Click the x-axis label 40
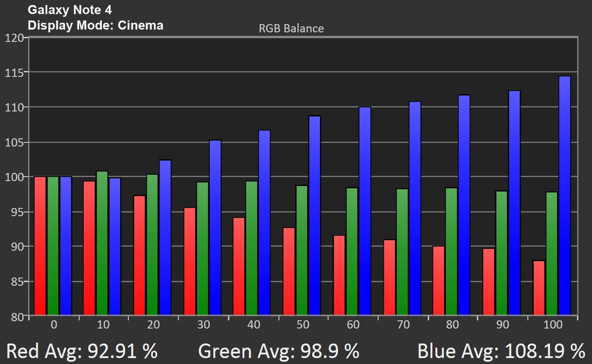Screen dimensions: 592x364 click(253, 325)
